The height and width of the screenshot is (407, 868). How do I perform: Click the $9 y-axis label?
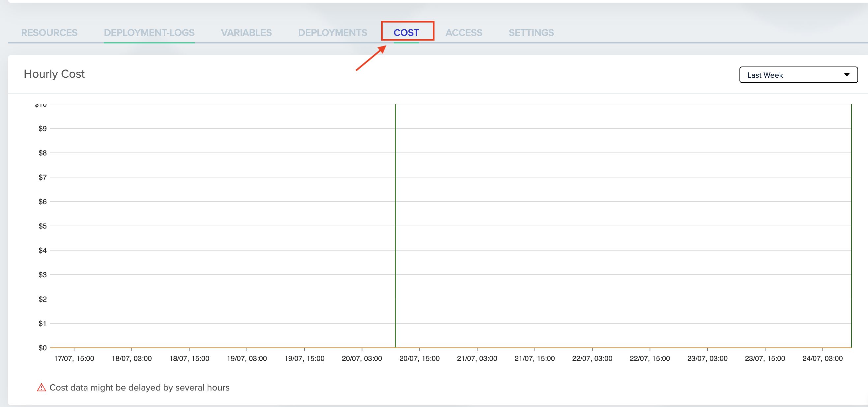pyautogui.click(x=43, y=128)
